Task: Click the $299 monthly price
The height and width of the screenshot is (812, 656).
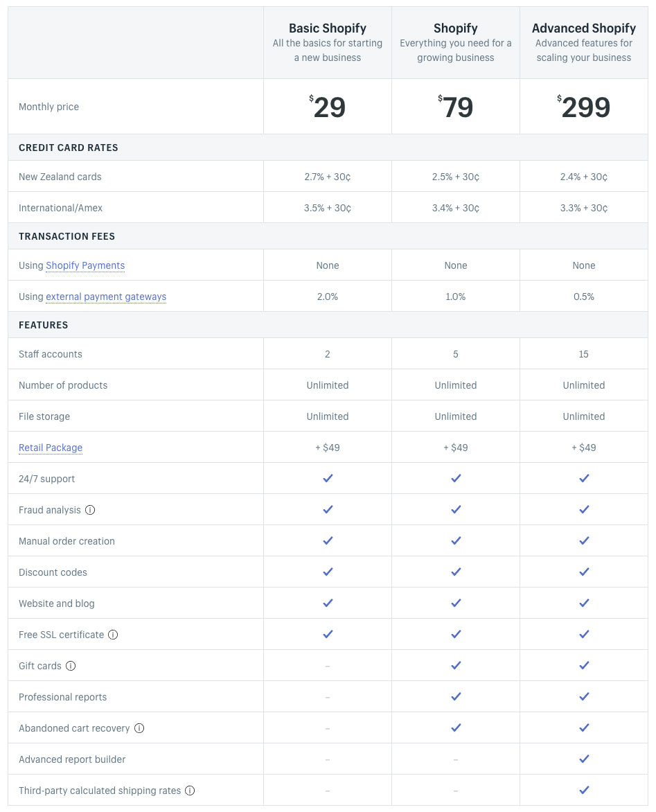Action: click(584, 107)
